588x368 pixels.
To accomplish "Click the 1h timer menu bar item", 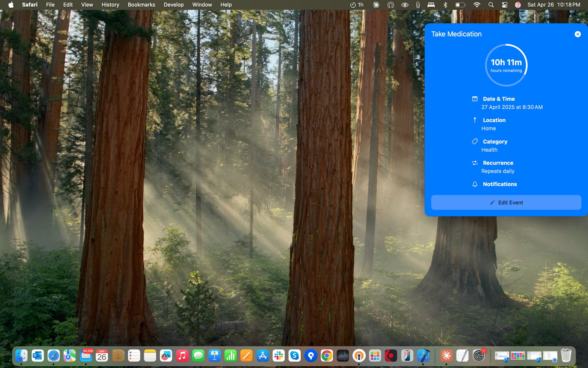I will click(357, 5).
